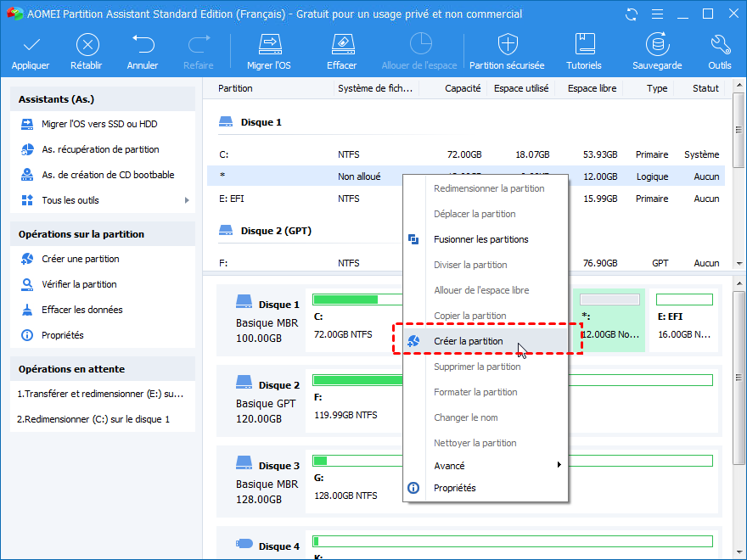This screenshot has width=747, height=560.
Task: Click the Allouer de l'espace icon
Action: 421,44
